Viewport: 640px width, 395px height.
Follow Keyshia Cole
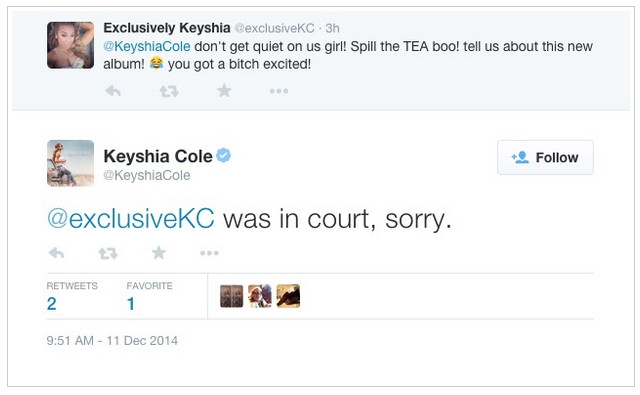tap(545, 158)
